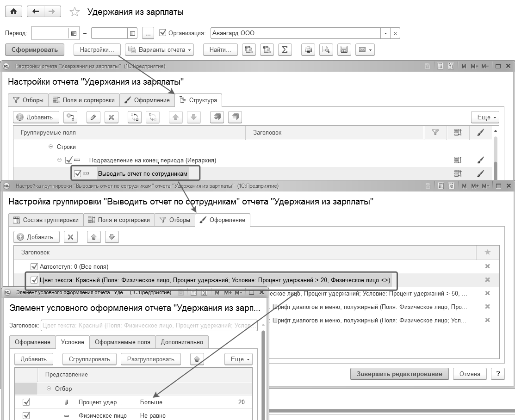This screenshot has height=420, width=515.
Task: Toggle Процент удер... condition checkbox
Action: [x=26, y=402]
